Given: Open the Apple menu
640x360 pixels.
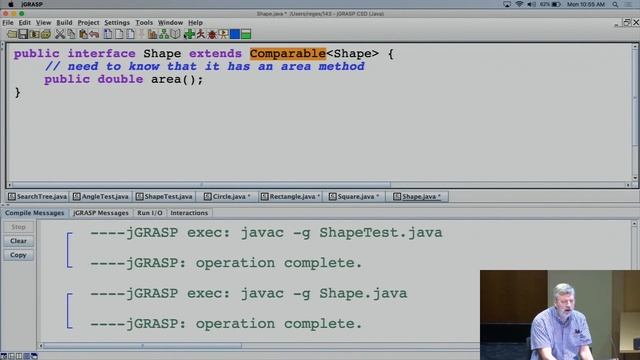Looking at the screenshot, I should pyautogui.click(x=11, y=4).
